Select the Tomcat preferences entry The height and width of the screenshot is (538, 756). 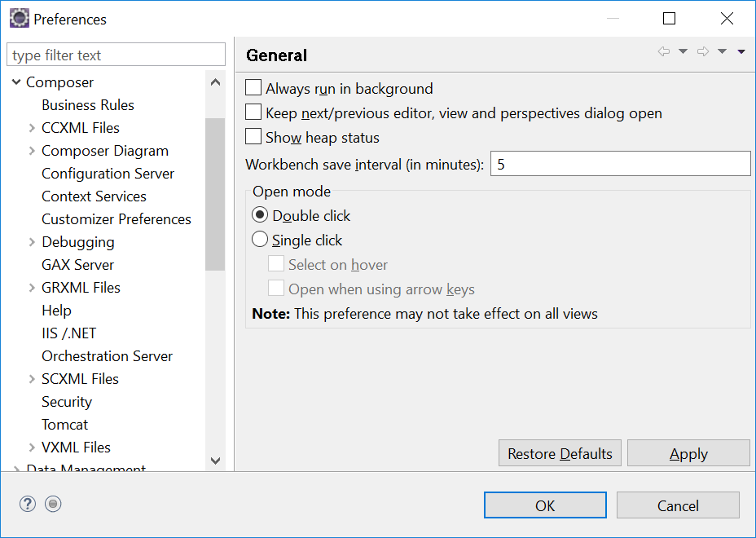pyautogui.click(x=64, y=425)
